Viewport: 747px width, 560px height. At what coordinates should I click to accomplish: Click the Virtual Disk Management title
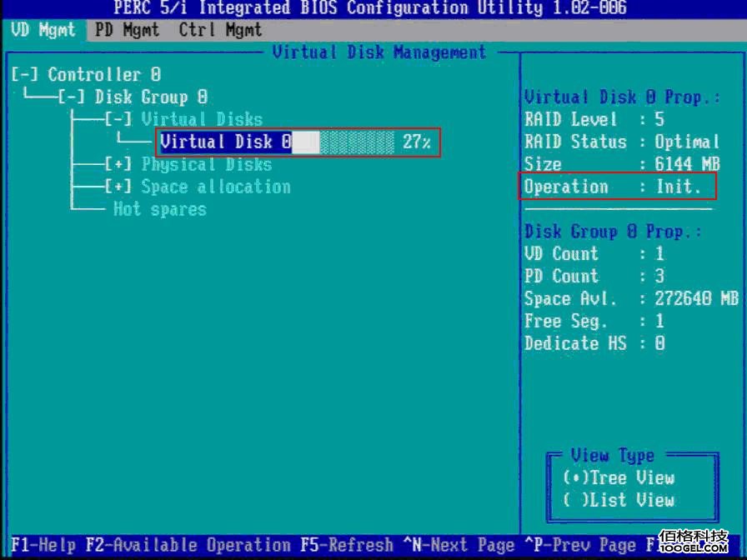(x=379, y=52)
